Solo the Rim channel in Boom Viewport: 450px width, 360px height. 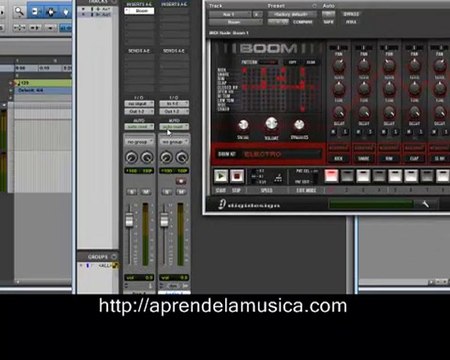[x=396, y=132]
